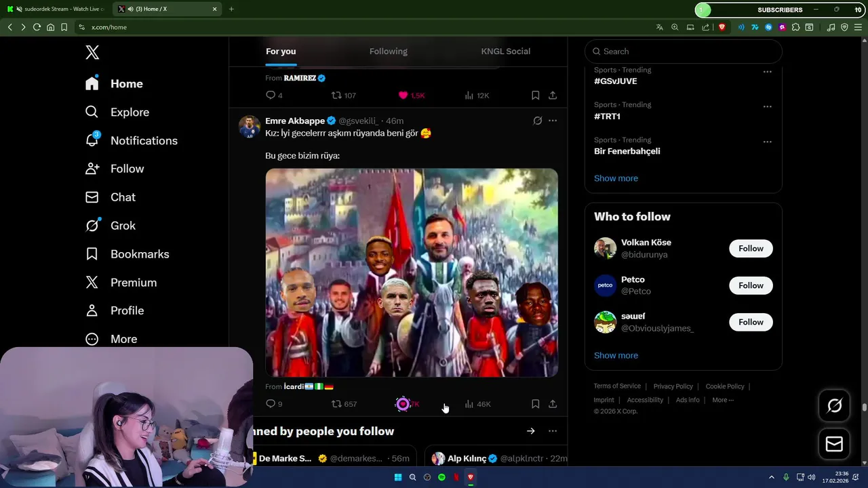
Task: View analytics of post with 12K views
Action: (477, 96)
